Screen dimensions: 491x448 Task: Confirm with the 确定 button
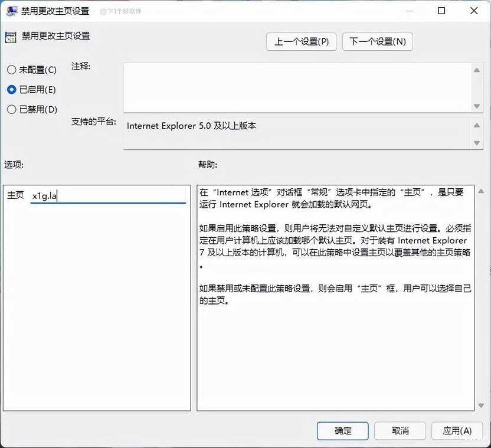pyautogui.click(x=342, y=431)
